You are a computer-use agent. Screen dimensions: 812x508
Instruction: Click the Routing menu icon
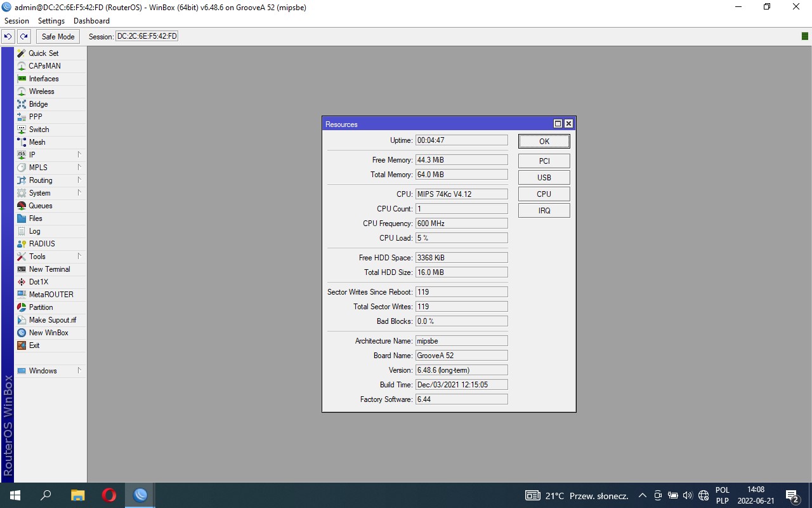(22, 180)
